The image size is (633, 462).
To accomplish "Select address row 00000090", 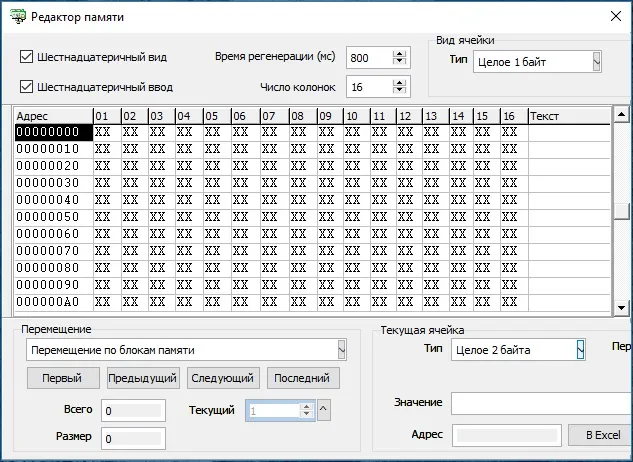I will tap(54, 285).
